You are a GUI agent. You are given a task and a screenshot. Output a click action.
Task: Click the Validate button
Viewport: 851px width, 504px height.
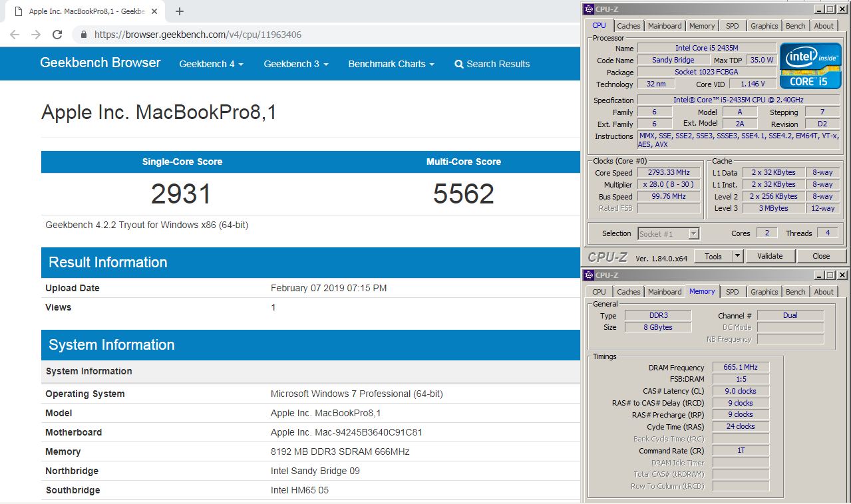point(770,256)
